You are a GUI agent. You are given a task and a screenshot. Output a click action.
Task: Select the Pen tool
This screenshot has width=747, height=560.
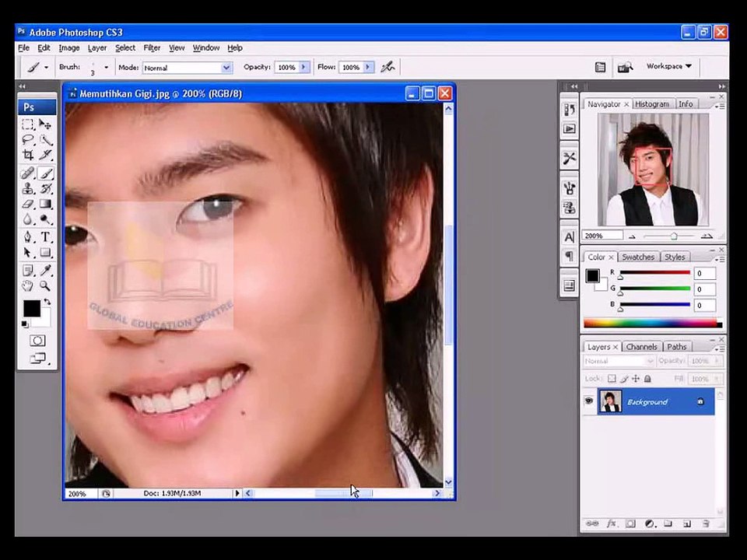coord(28,236)
